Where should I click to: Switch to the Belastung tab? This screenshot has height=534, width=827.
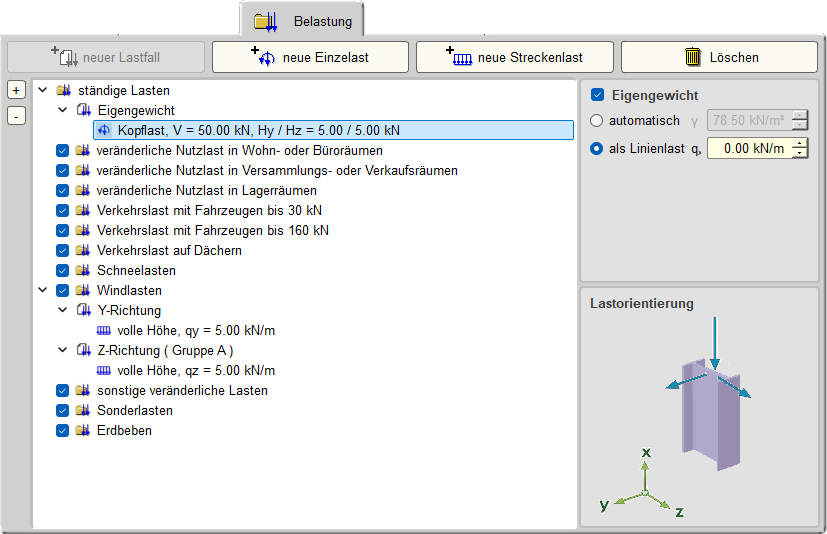pyautogui.click(x=303, y=21)
